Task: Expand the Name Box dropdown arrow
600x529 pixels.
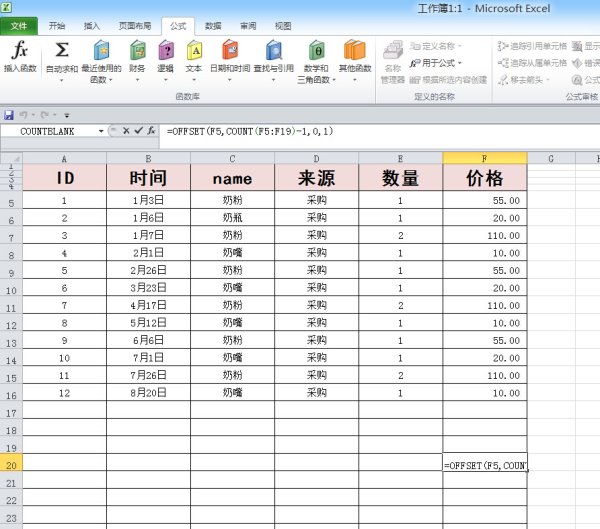Action: tap(101, 131)
